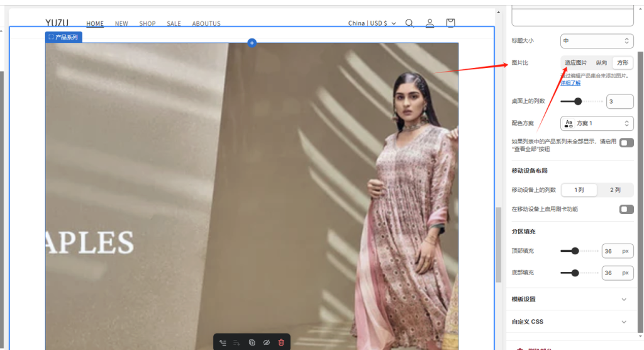Image resolution: width=644 pixels, height=350 pixels.
Task: Click the duplicate section icon
Action: (x=252, y=342)
